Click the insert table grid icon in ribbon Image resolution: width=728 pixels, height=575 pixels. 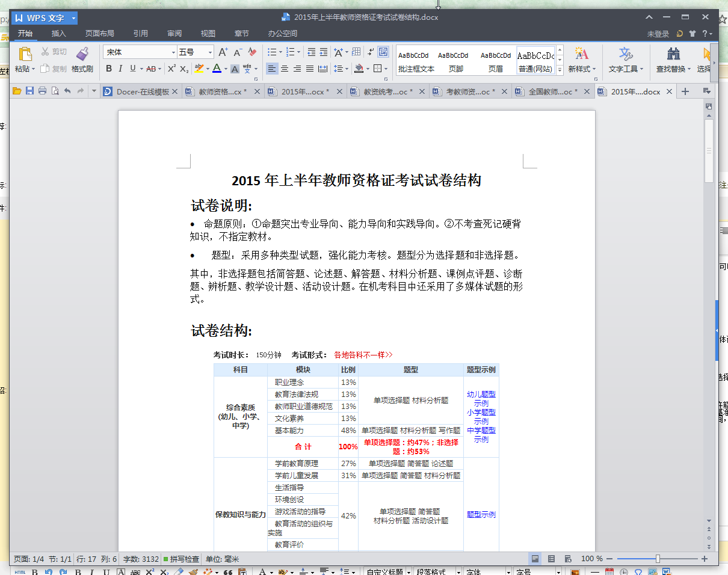click(356, 52)
